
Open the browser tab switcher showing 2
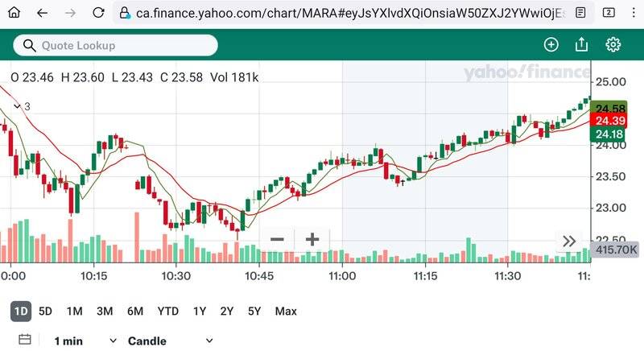coord(609,13)
